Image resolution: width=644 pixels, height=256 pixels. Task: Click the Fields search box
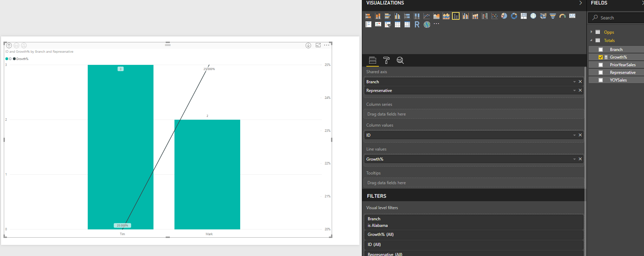(616, 18)
